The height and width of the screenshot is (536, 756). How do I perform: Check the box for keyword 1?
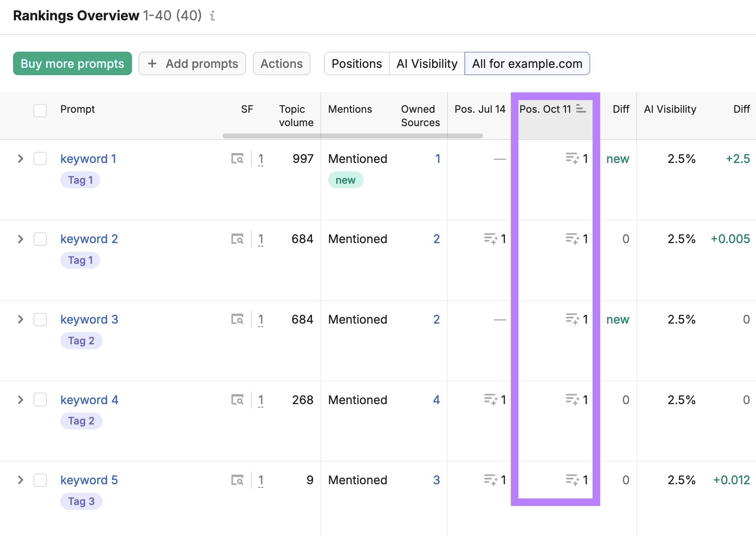[x=40, y=159]
